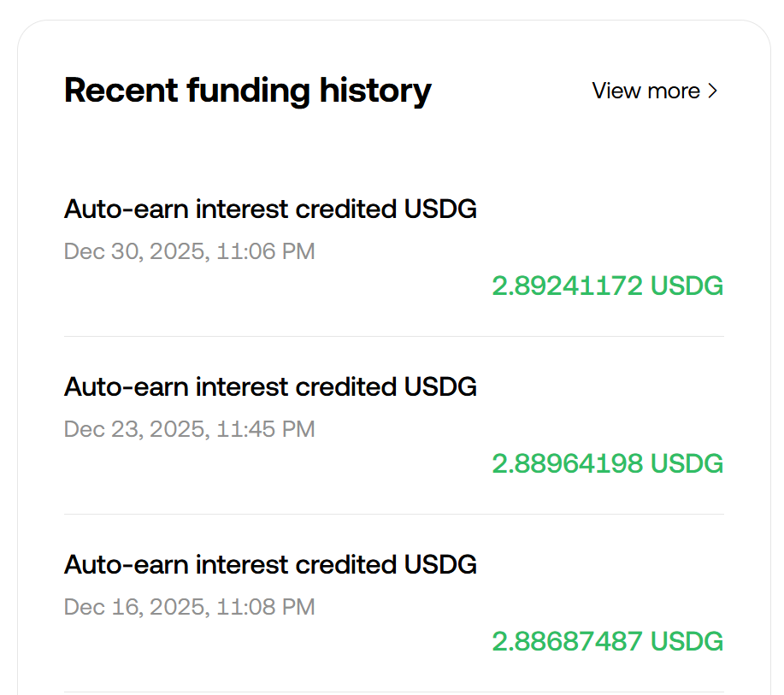Click the divider below the Dec 23 entry

[x=393, y=514]
